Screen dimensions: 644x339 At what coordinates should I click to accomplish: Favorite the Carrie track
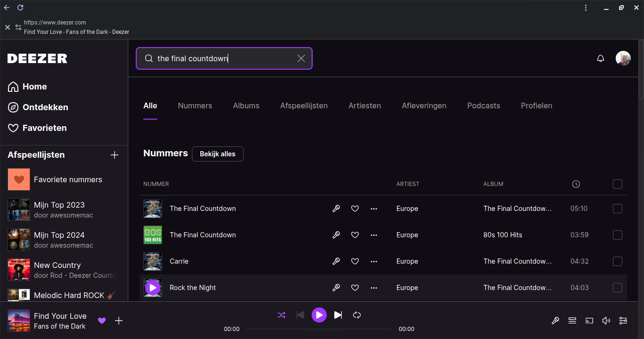tap(355, 261)
